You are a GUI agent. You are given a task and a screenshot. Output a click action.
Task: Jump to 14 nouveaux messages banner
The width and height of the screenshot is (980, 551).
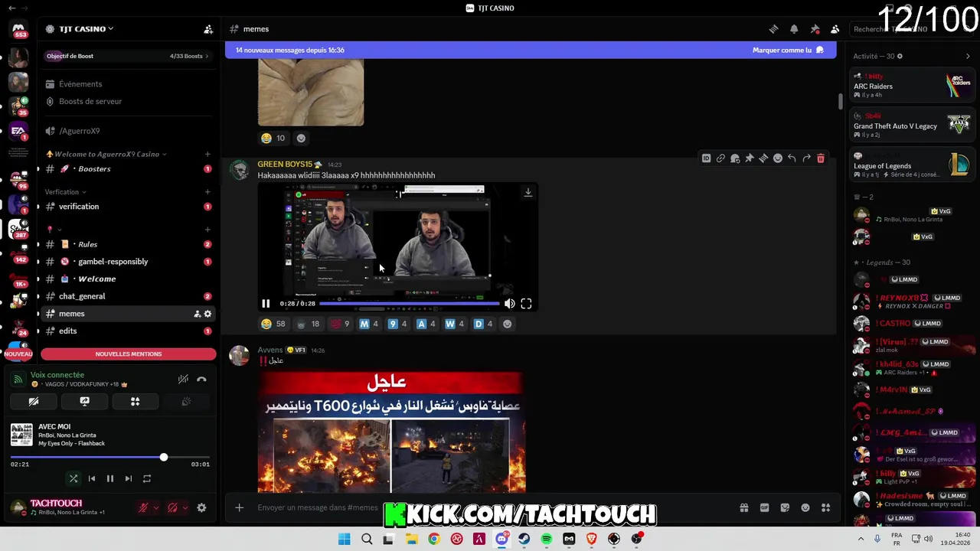click(290, 50)
